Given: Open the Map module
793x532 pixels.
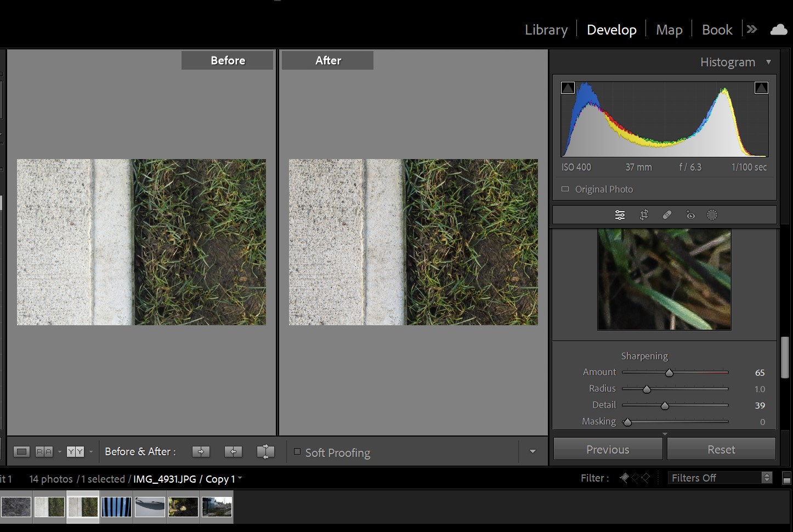Looking at the screenshot, I should point(669,30).
